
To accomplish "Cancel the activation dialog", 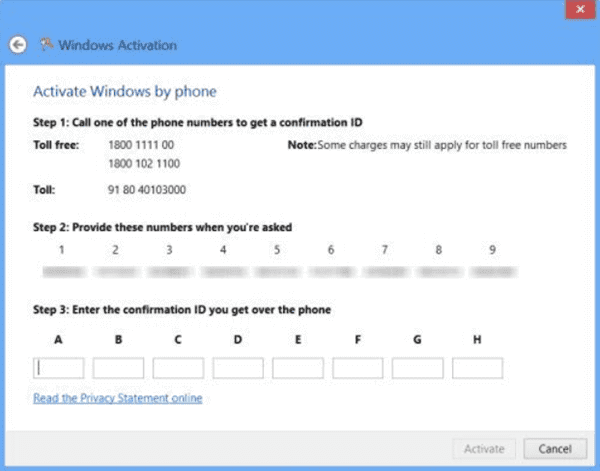I will tap(555, 449).
